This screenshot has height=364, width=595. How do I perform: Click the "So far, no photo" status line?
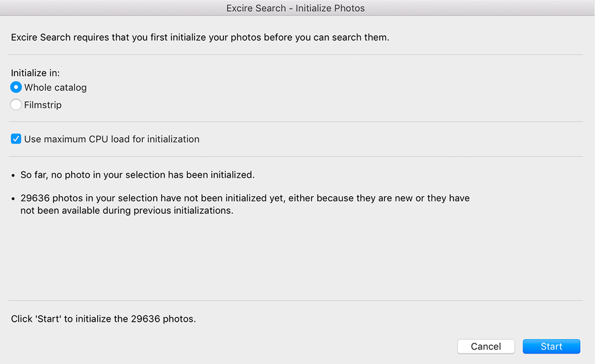coord(138,175)
